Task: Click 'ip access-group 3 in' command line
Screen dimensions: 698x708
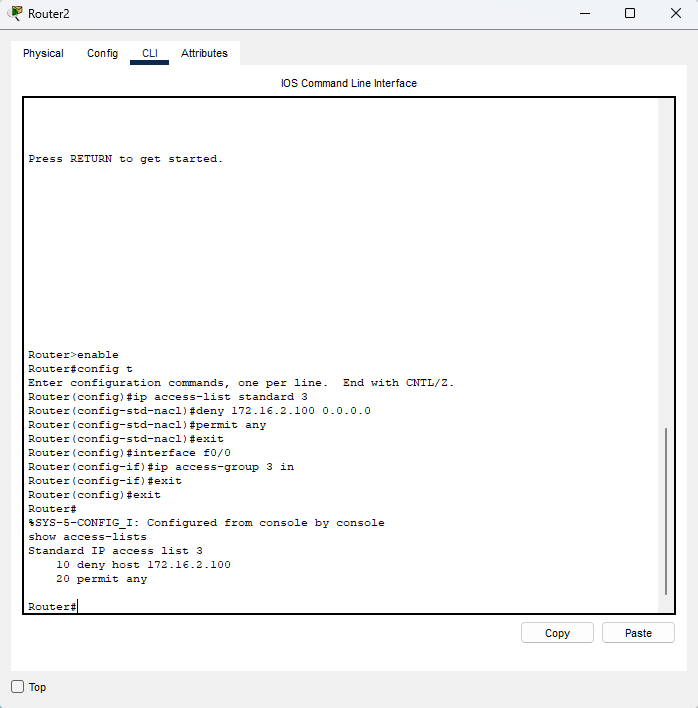Action: click(161, 467)
